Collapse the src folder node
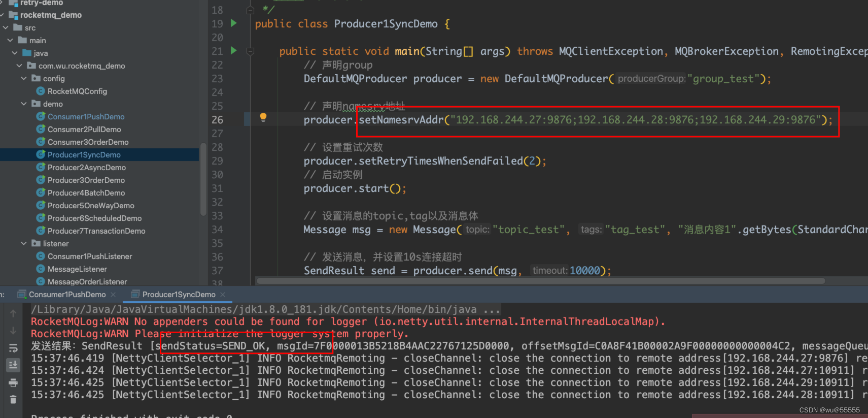 point(6,27)
